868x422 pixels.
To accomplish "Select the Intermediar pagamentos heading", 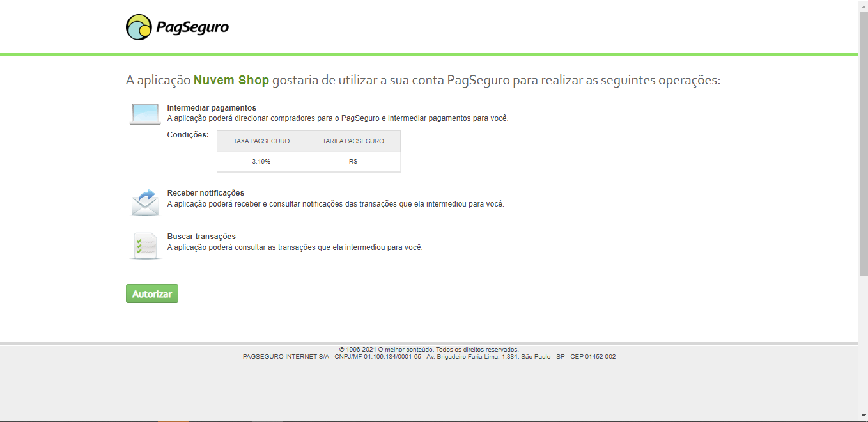I will click(212, 108).
